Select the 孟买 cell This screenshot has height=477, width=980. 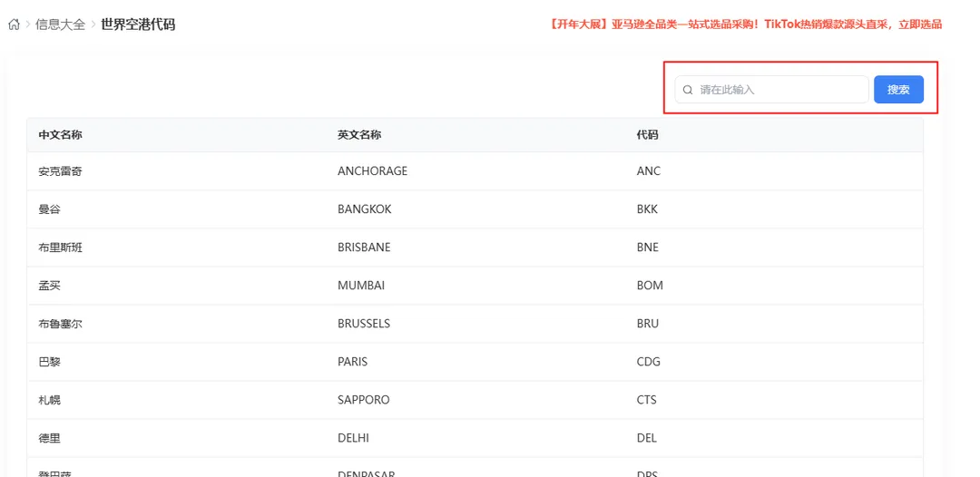49,286
